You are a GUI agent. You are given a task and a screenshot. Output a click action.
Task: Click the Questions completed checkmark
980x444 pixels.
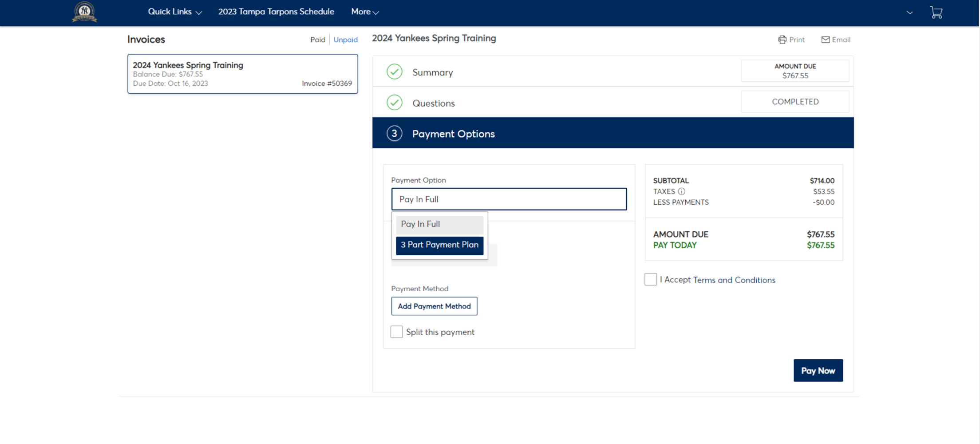(394, 103)
